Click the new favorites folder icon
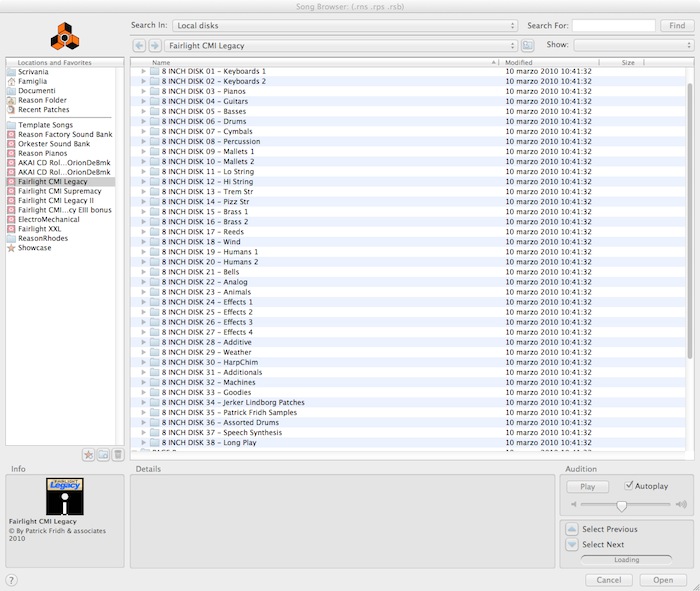This screenshot has width=700, height=591. pos(103,455)
